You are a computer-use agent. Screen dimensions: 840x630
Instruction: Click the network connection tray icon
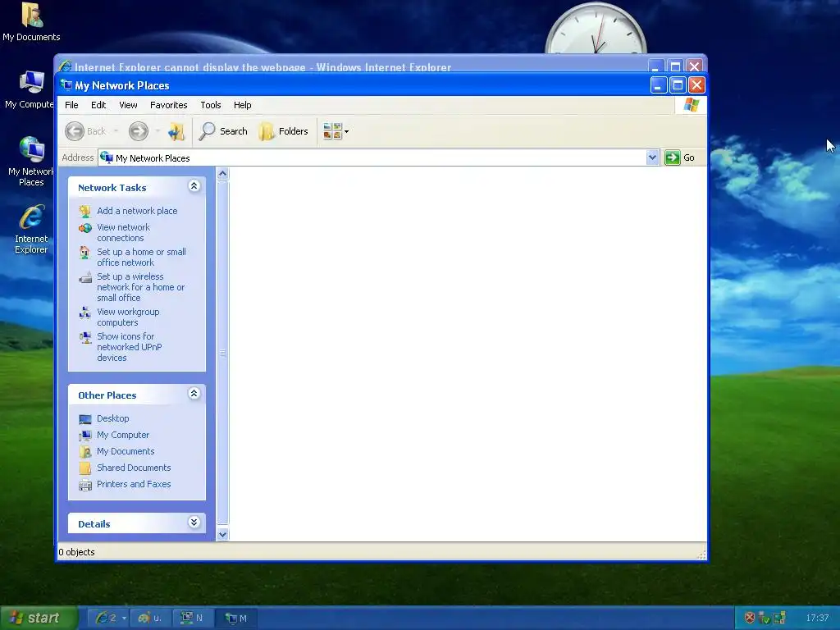[779, 618]
